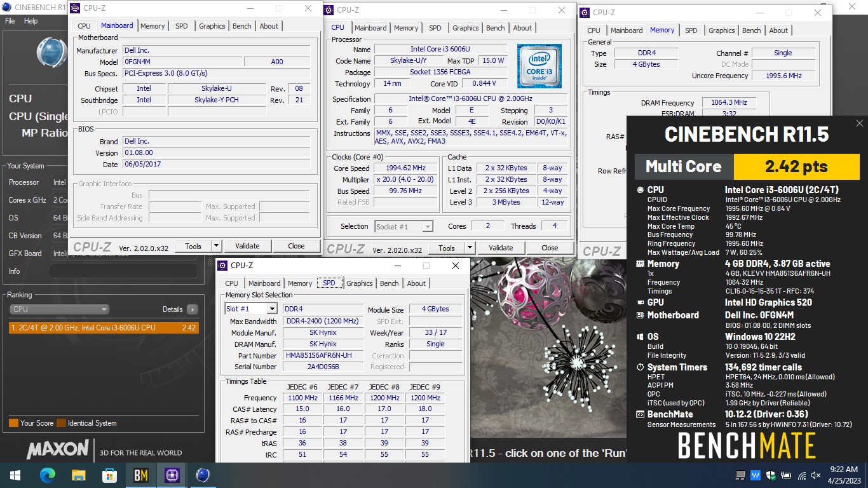
Task: Switch to Memory tab in Mainboard window
Action: pos(153,26)
